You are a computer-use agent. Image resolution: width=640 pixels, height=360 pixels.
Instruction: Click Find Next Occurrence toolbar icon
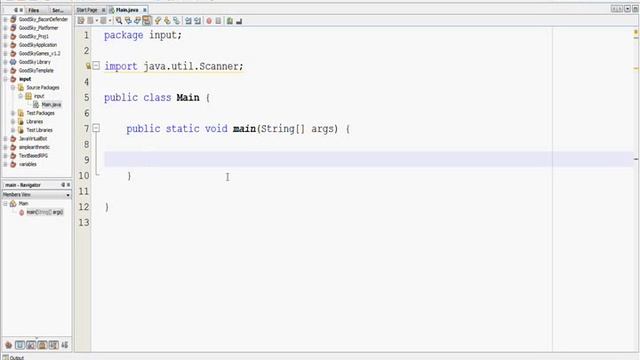pyautogui.click(x=138, y=21)
